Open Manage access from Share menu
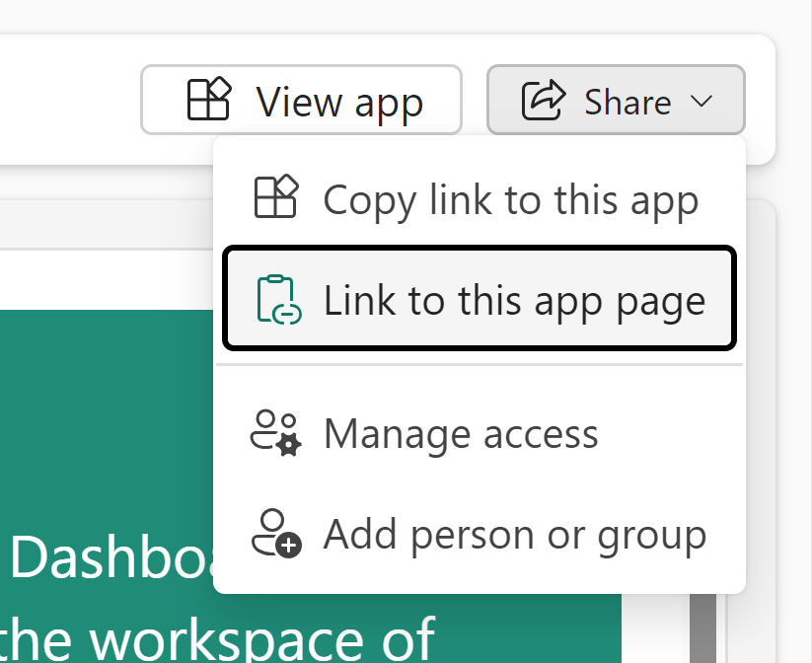This screenshot has width=812, height=663. (x=461, y=434)
